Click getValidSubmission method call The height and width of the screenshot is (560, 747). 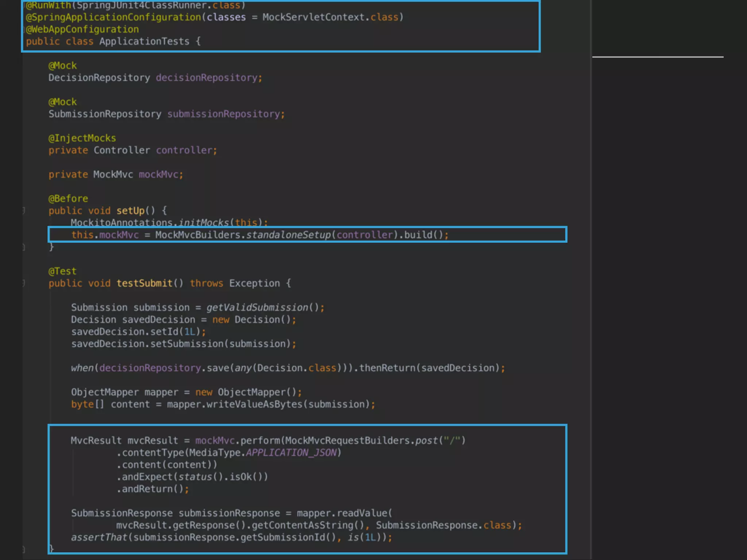pyautogui.click(x=258, y=307)
